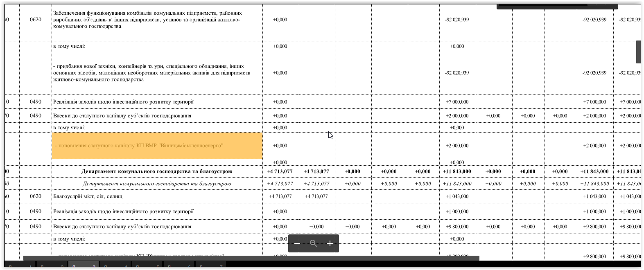Select '- придбання нової техніки, контейнерів' cell
644x270 pixels.
pyautogui.click(x=157, y=73)
